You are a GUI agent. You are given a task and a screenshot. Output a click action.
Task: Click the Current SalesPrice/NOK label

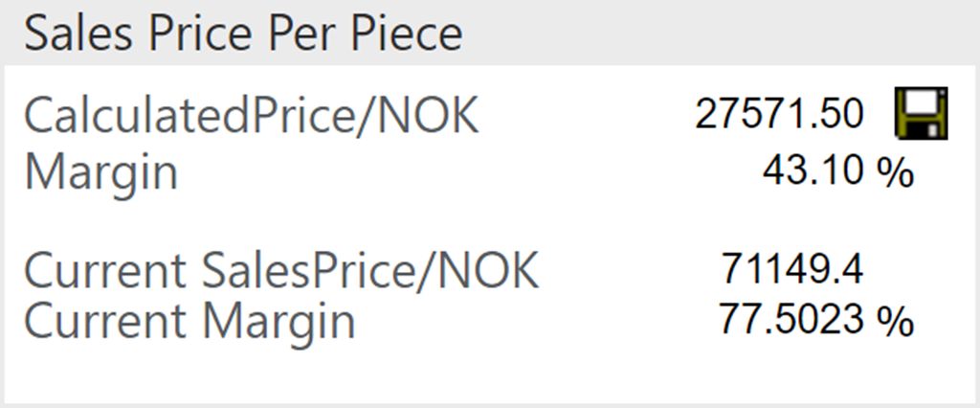click(x=281, y=270)
